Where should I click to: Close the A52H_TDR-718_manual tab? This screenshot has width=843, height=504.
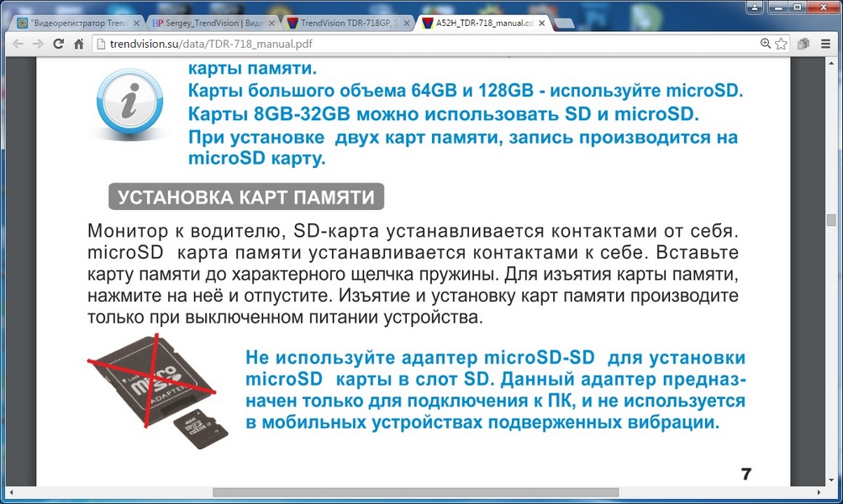pyautogui.click(x=542, y=23)
